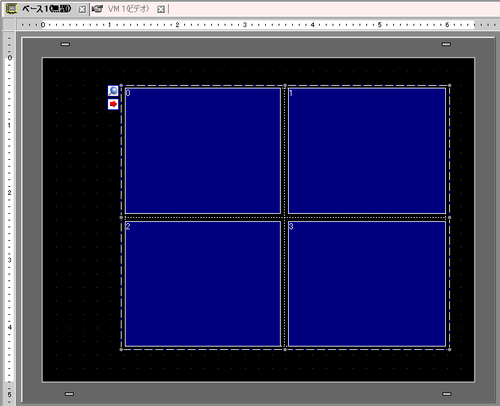Viewport: 500px width, 406px height.
Task: Click the yellow screen icon on the ベース1 tab
Action: (12, 9)
